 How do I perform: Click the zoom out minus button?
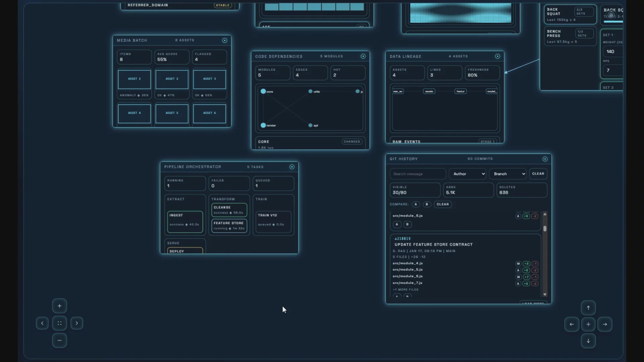coord(59,340)
